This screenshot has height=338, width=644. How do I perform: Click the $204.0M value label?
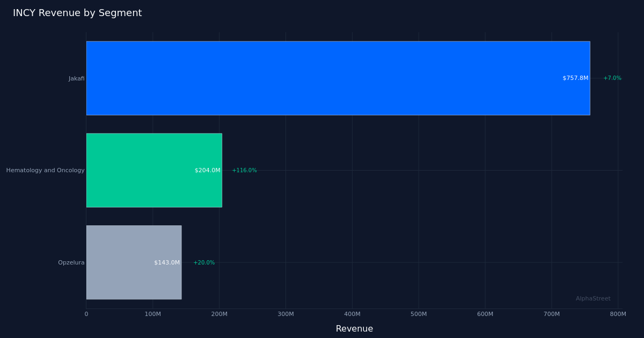(x=208, y=170)
